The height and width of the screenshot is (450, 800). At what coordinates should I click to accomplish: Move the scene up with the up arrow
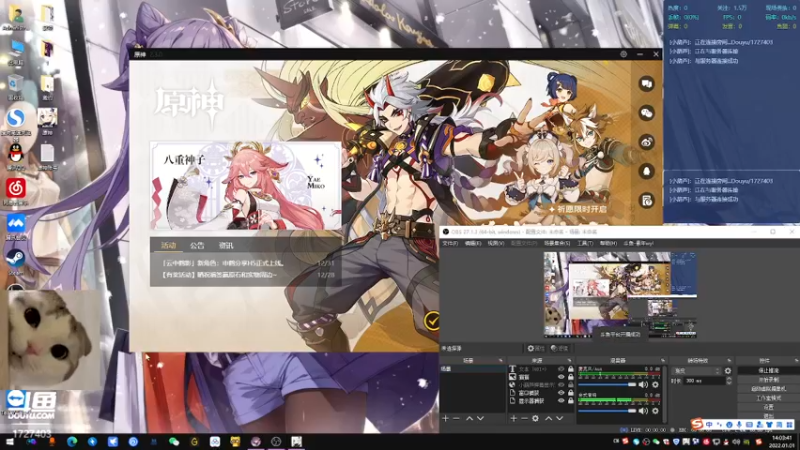tap(469, 418)
